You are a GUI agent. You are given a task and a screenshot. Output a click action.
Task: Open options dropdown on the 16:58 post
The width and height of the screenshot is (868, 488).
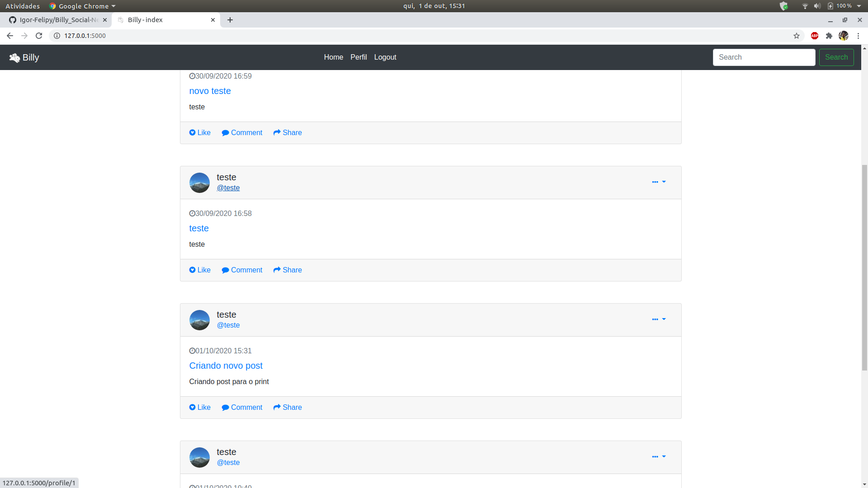pyautogui.click(x=659, y=182)
